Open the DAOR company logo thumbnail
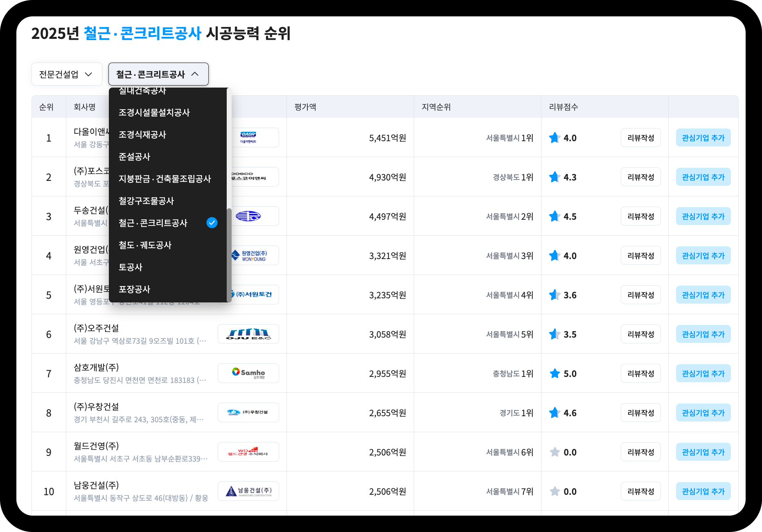Screen dimensions: 762x532 coord(255,138)
